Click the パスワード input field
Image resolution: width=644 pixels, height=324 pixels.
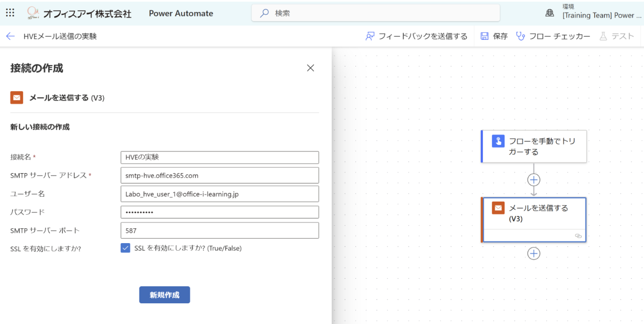point(220,212)
